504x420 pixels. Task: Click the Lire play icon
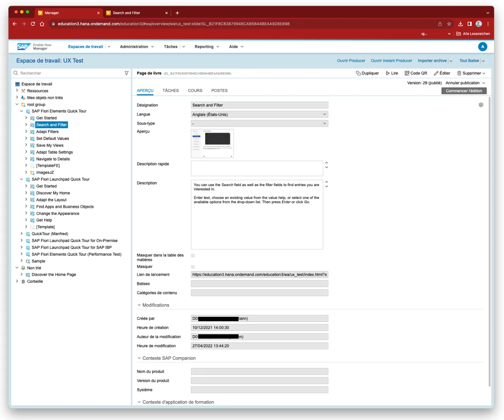tap(388, 73)
